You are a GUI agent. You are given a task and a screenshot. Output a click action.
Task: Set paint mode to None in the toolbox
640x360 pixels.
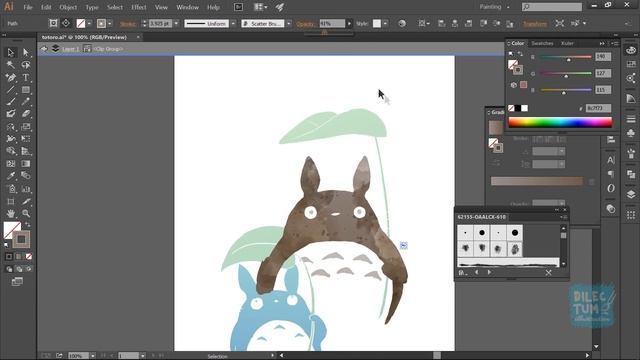[x=29, y=256]
